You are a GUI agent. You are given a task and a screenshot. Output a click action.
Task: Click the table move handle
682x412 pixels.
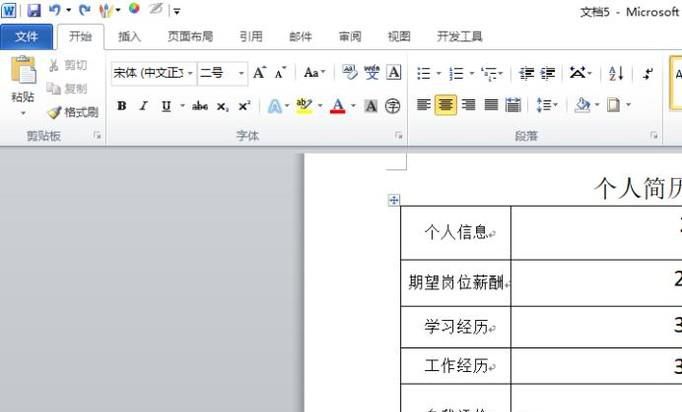393,200
